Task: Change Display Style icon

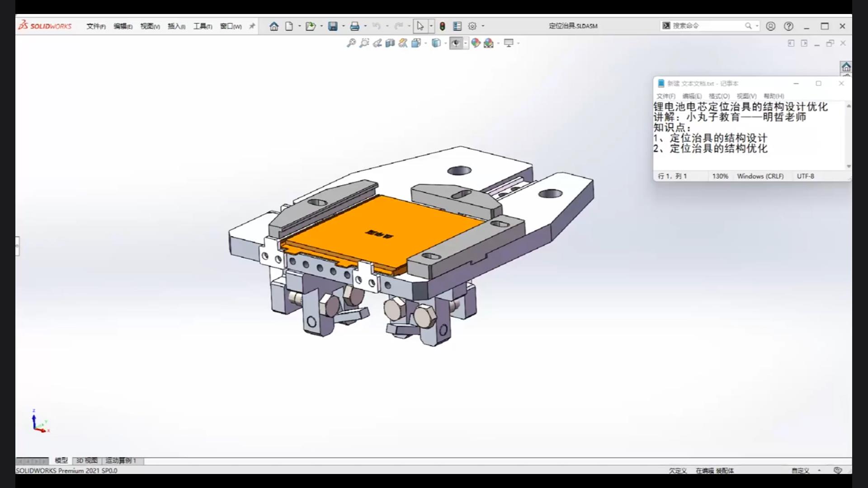Action: (x=436, y=43)
